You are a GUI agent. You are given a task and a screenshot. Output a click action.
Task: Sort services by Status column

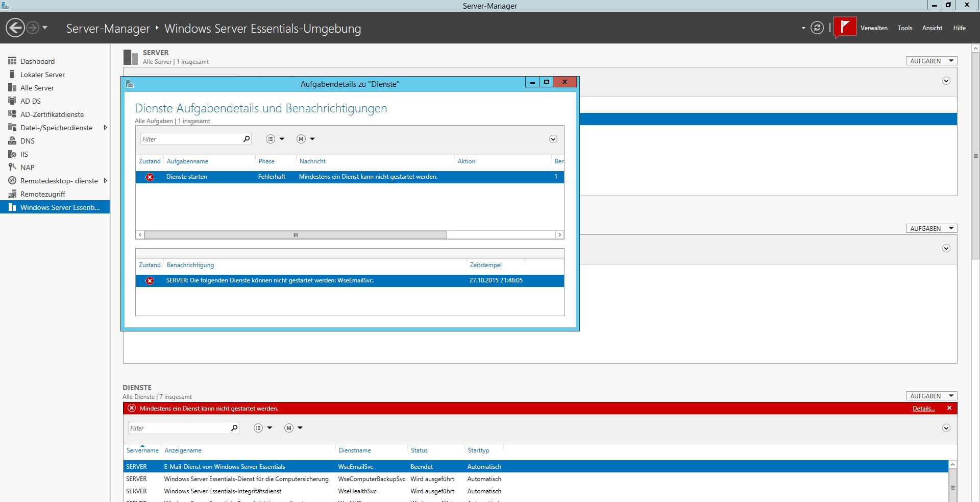pyautogui.click(x=419, y=450)
